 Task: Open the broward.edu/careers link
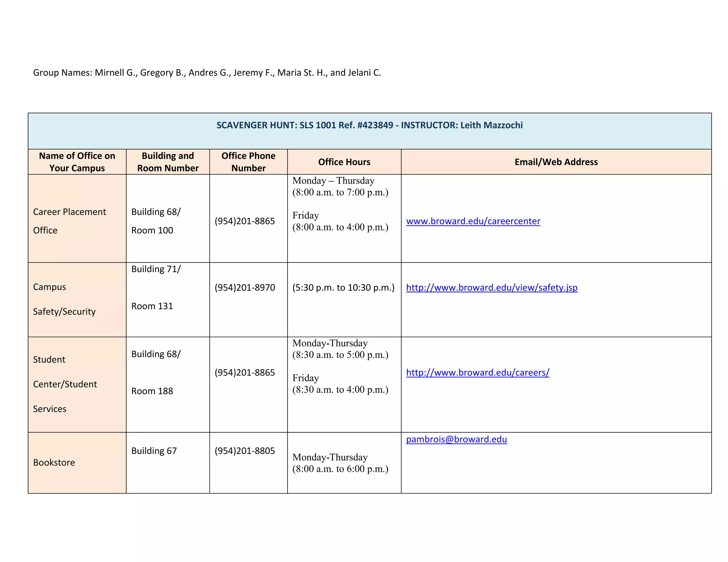pos(477,373)
